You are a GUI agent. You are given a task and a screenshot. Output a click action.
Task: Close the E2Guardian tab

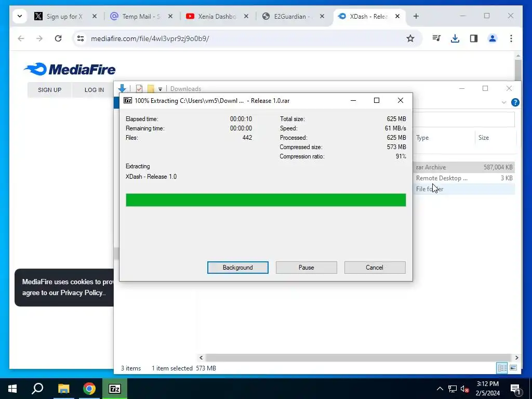[322, 16]
